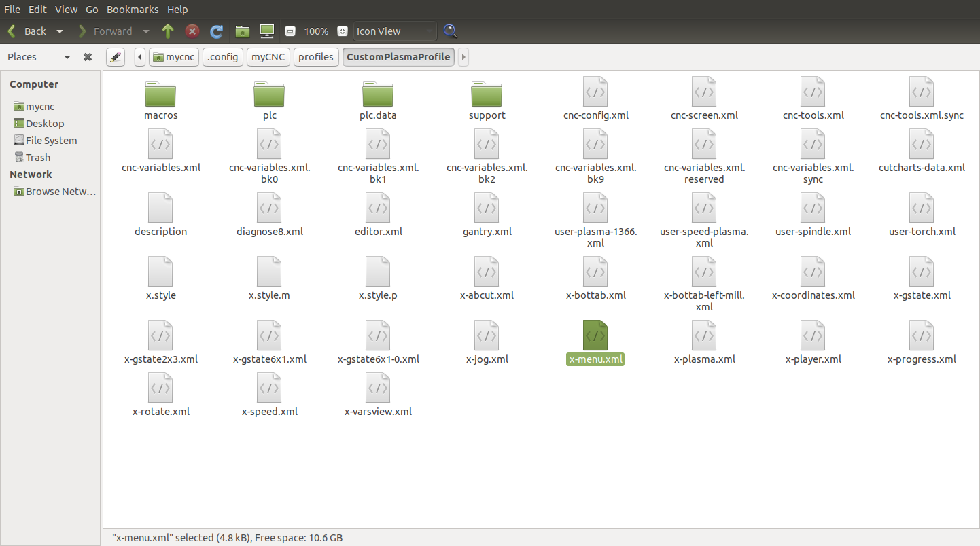Open the Home folder toolbar icon
This screenshot has height=546, width=980.
[242, 31]
